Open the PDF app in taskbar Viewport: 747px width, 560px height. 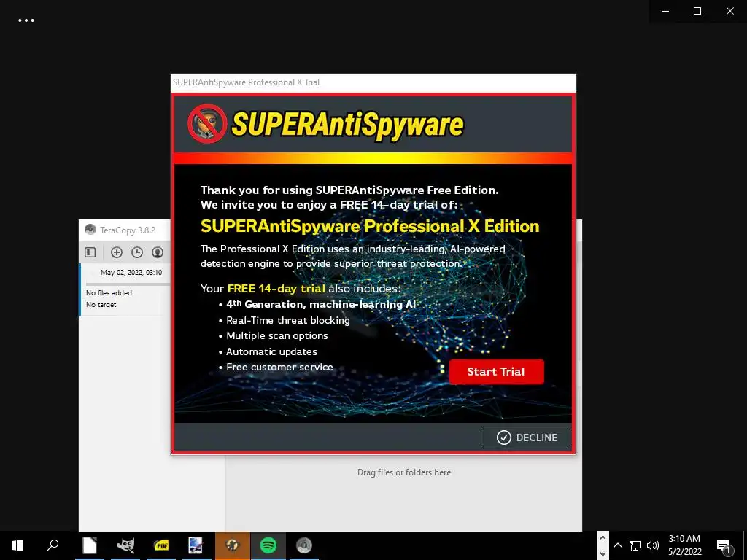click(161, 545)
